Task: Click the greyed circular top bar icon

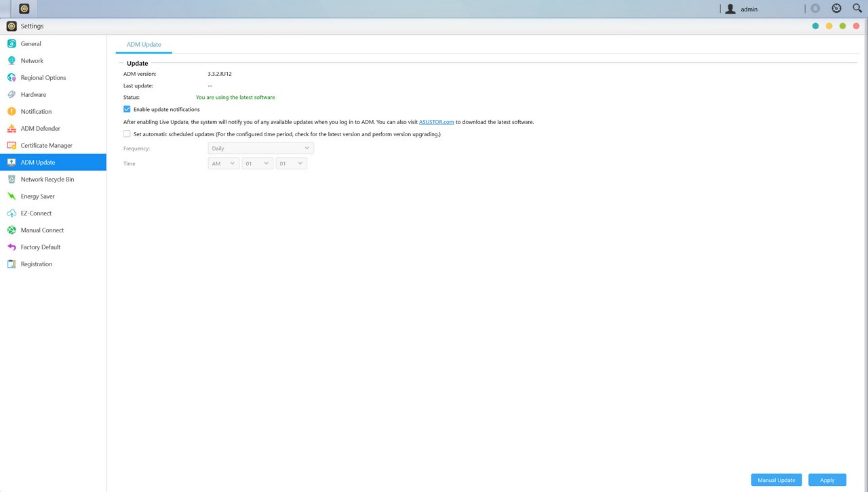Action: click(x=816, y=8)
